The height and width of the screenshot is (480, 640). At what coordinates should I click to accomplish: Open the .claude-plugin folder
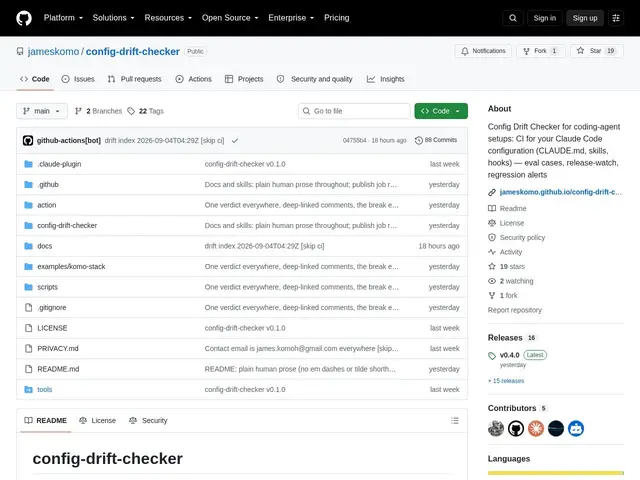(59, 164)
